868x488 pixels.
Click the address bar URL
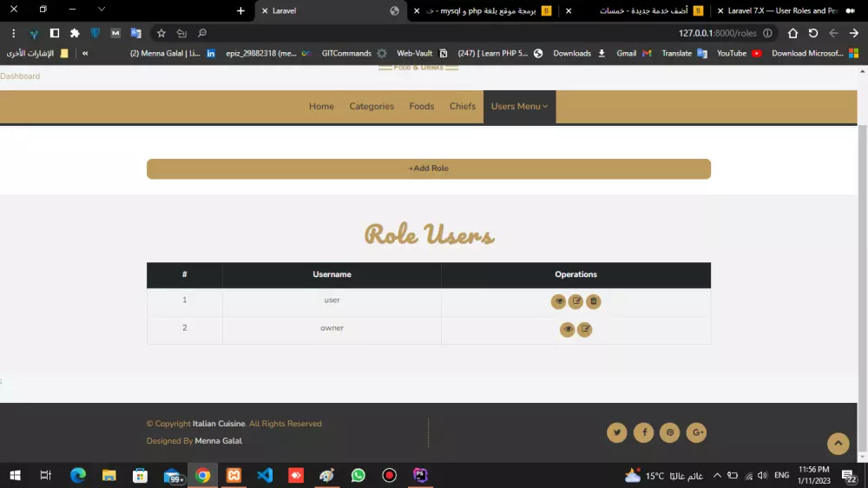point(718,33)
